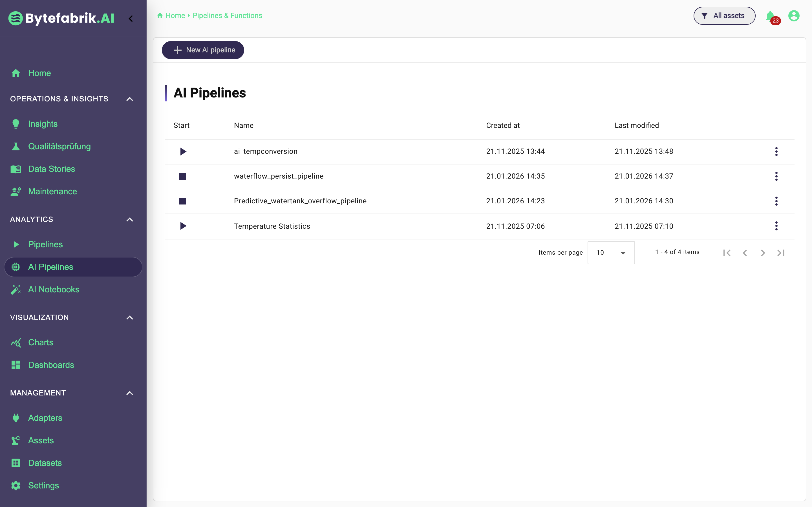Collapse the sidebar with the arrow icon
Screen dimensions: 812x507
point(131,18)
